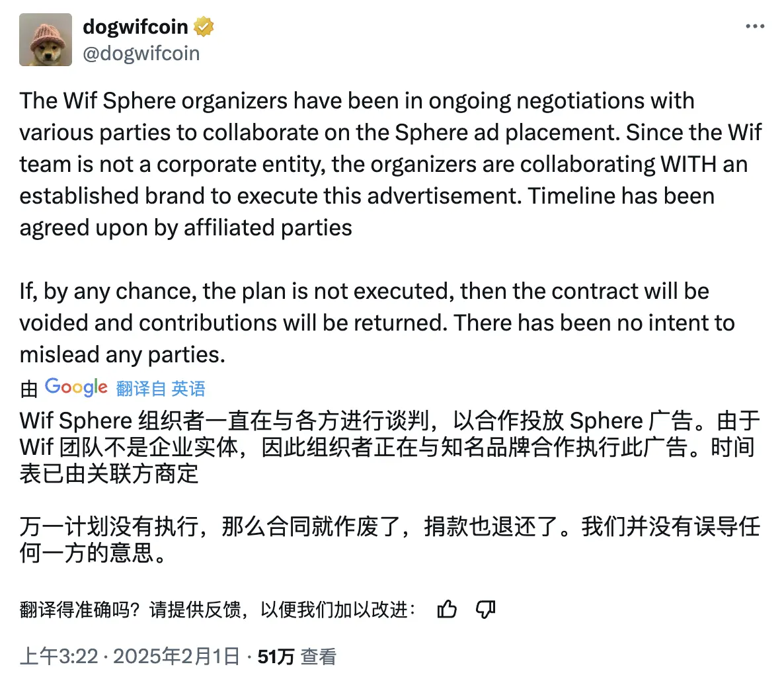Select the @dogwifcoin handle
Screen dimensions: 784x681
(x=141, y=53)
